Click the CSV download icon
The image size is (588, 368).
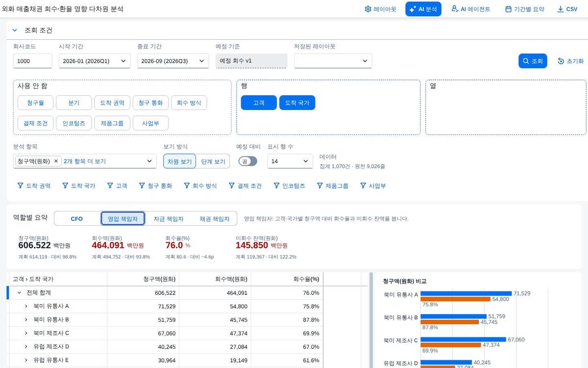coord(560,9)
